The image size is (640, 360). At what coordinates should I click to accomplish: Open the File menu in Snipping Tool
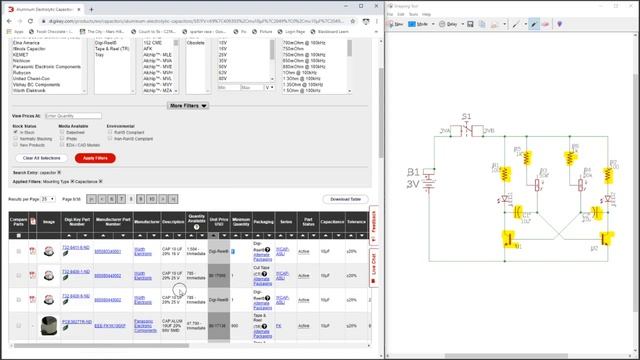390,14
